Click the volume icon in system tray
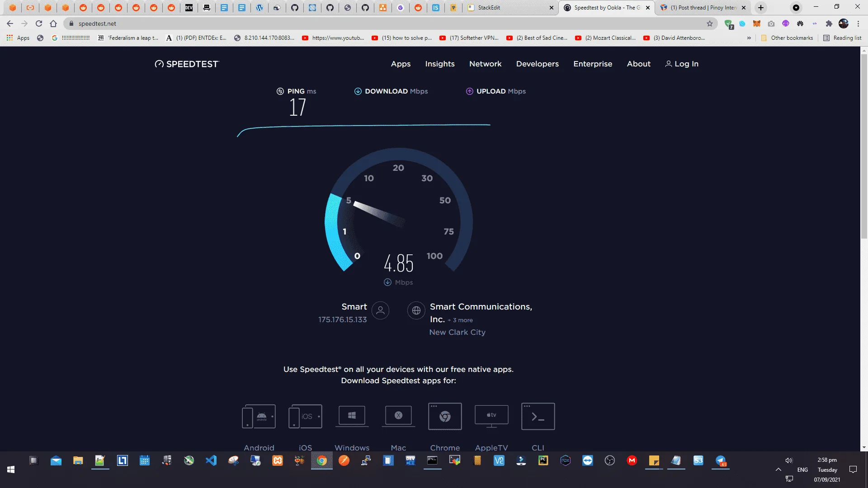The image size is (868, 488). [789, 460]
